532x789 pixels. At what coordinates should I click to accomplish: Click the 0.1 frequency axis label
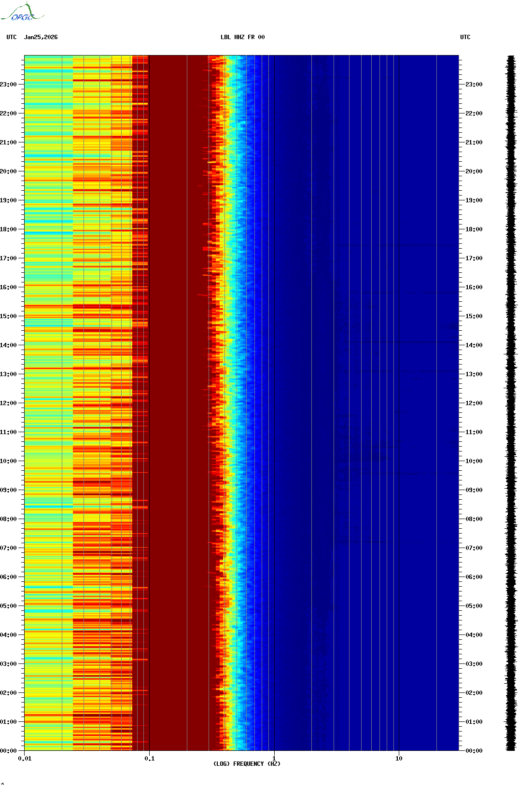pyautogui.click(x=149, y=759)
